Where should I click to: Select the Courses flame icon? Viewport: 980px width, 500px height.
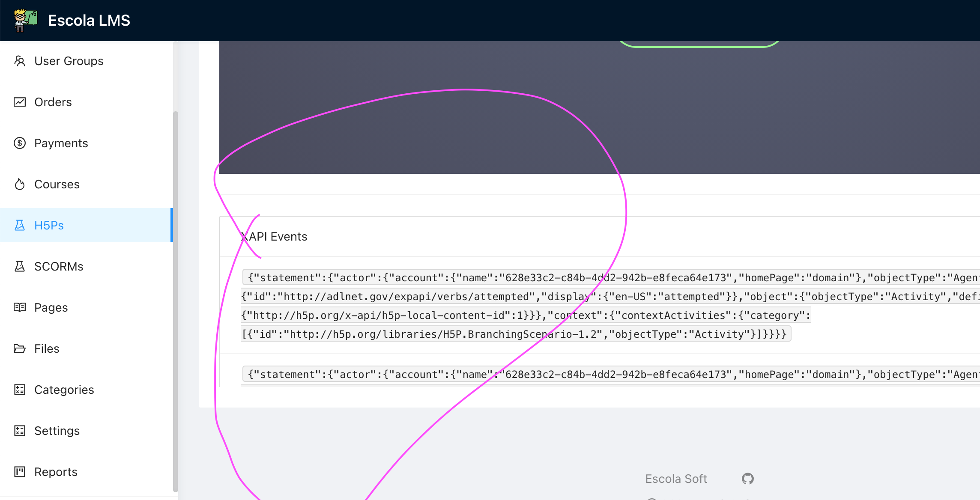point(20,184)
